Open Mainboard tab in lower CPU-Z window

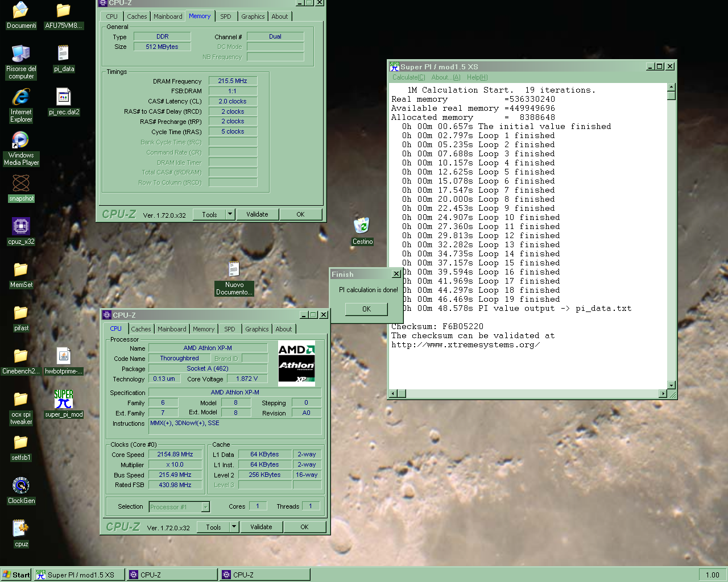pos(172,329)
